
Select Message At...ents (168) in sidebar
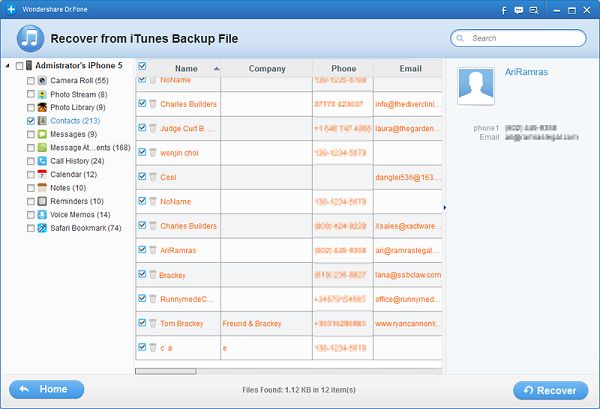tap(90, 148)
